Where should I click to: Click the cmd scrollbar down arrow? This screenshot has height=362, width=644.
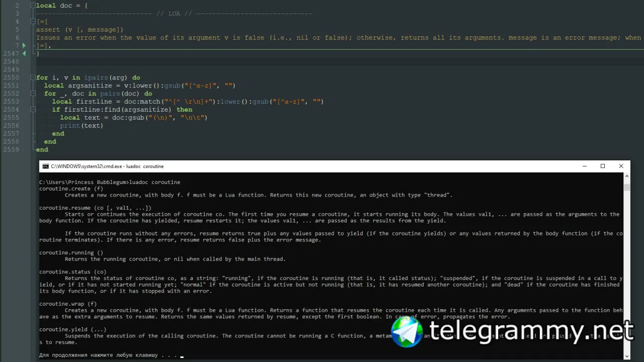(x=626, y=355)
